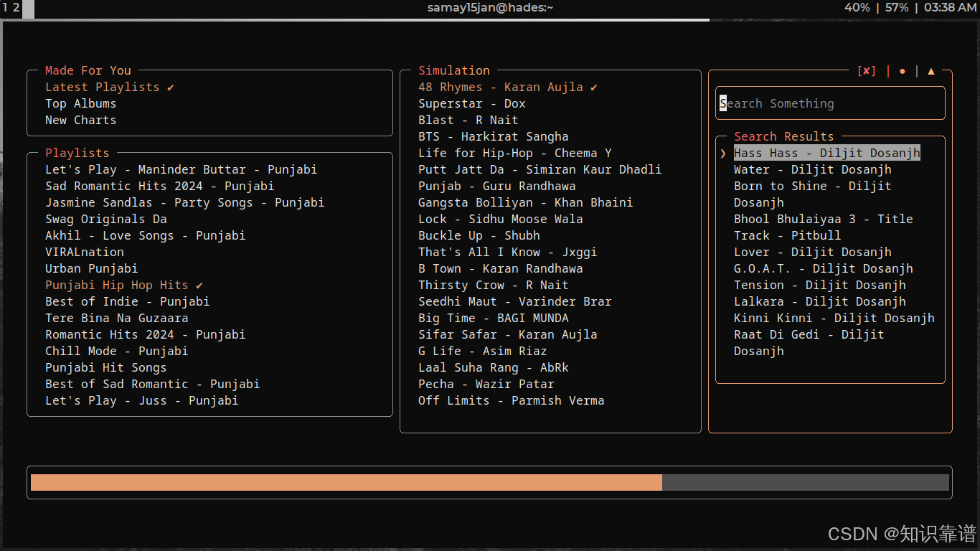Play Big Time - BAGI MUNDA
Image resolution: width=980 pixels, height=551 pixels.
[494, 318]
